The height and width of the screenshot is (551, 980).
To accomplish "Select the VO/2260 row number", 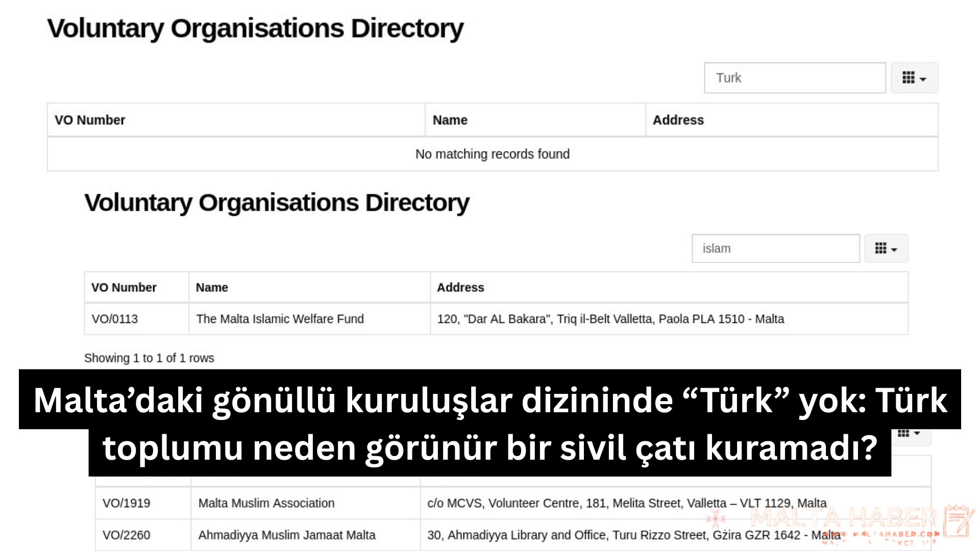I will [126, 535].
